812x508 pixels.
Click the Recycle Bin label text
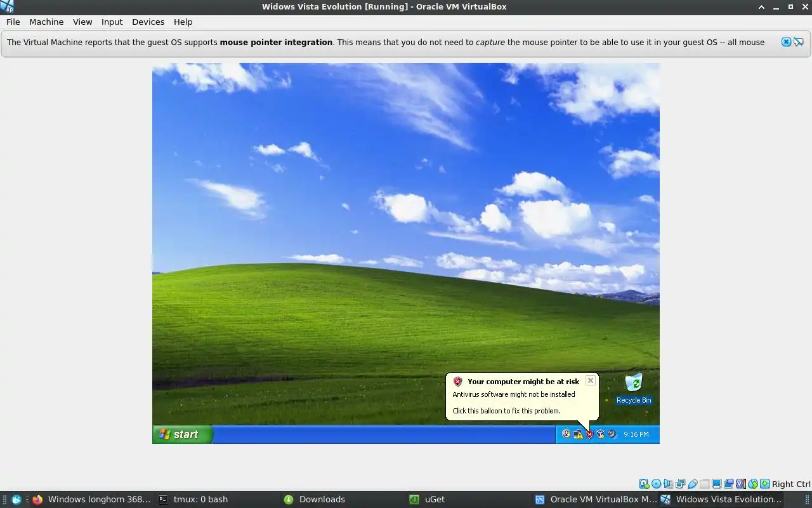[634, 400]
